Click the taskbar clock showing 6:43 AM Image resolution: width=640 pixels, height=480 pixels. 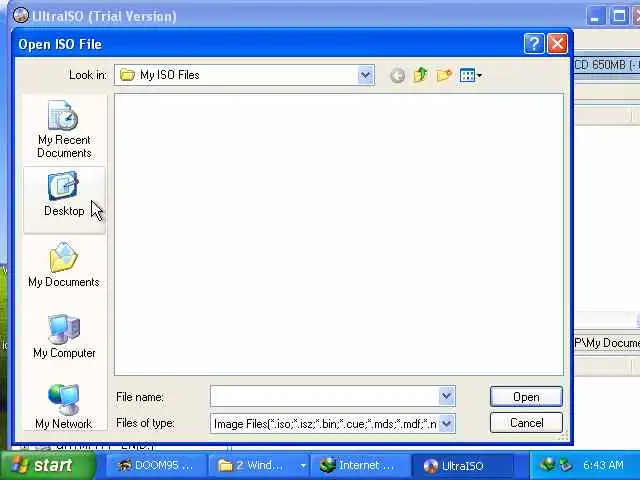(x=603, y=465)
